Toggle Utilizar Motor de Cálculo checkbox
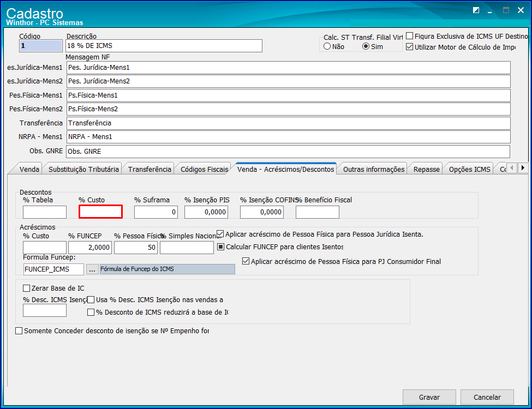 tap(410, 47)
